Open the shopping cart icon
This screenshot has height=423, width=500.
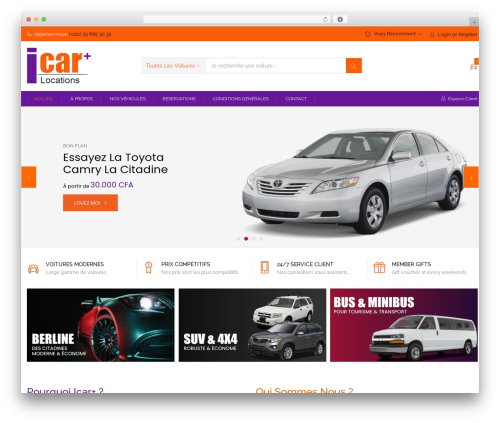(474, 66)
